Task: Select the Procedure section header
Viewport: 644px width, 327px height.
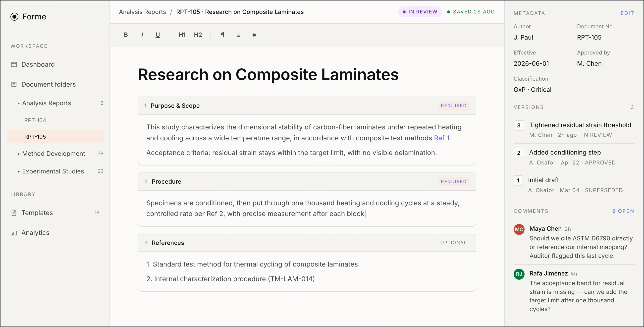Action: (307, 181)
